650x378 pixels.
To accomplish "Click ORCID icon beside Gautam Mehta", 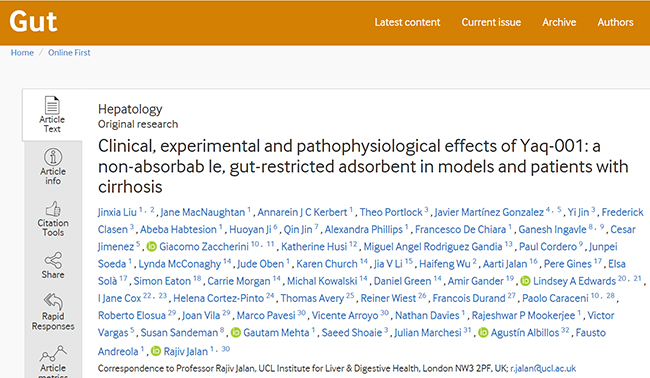I will coord(235,332).
